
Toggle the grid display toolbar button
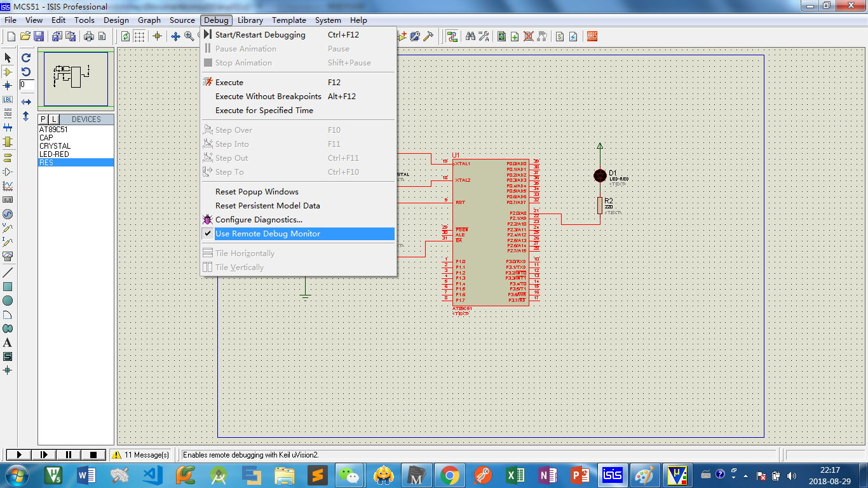click(139, 36)
